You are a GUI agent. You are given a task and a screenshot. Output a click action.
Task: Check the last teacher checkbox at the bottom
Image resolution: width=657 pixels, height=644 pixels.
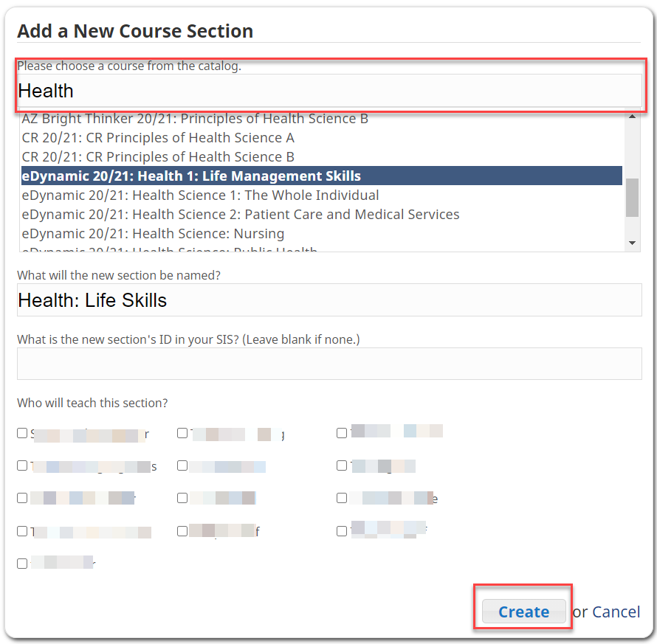pos(22,563)
